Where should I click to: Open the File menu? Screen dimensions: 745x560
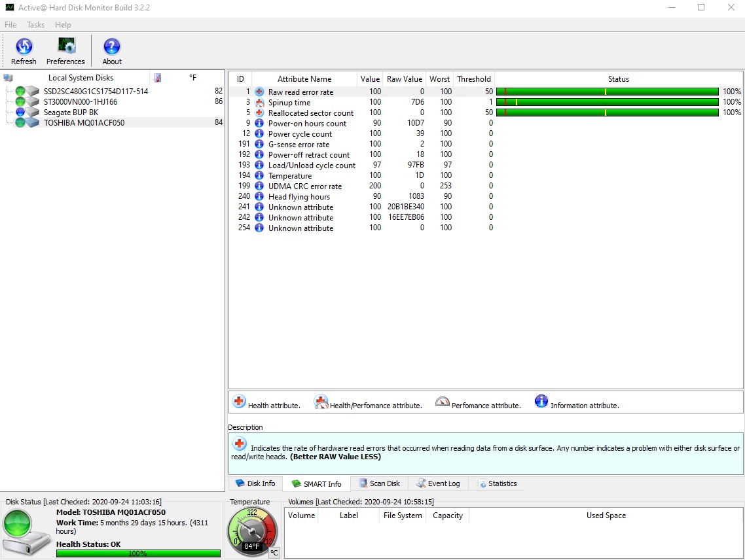(10, 25)
